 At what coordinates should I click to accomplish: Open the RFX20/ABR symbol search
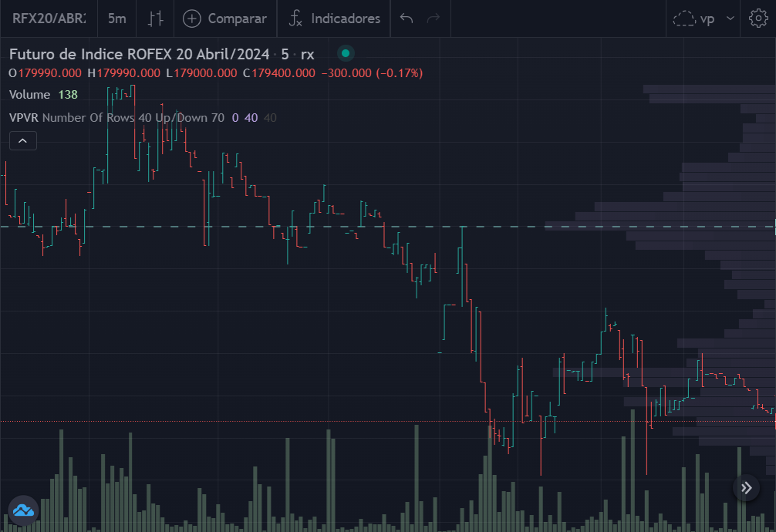49,19
